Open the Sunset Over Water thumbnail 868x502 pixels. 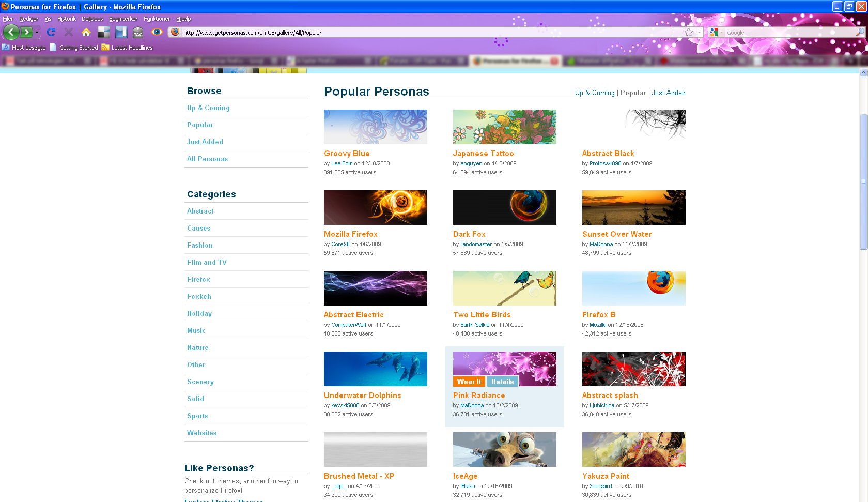(x=634, y=207)
